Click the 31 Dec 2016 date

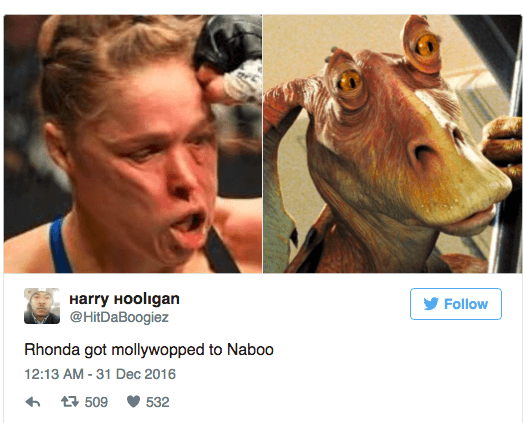pos(136,374)
